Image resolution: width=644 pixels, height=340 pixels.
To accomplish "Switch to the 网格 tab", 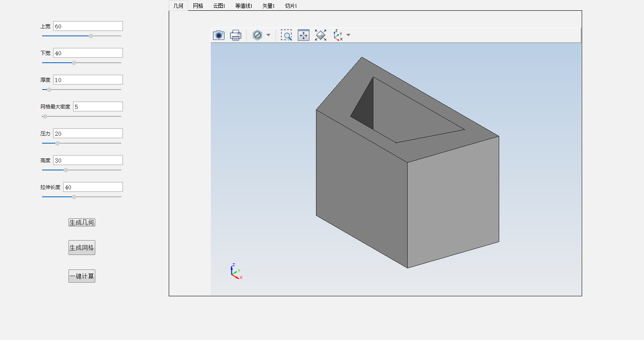I will (198, 6).
